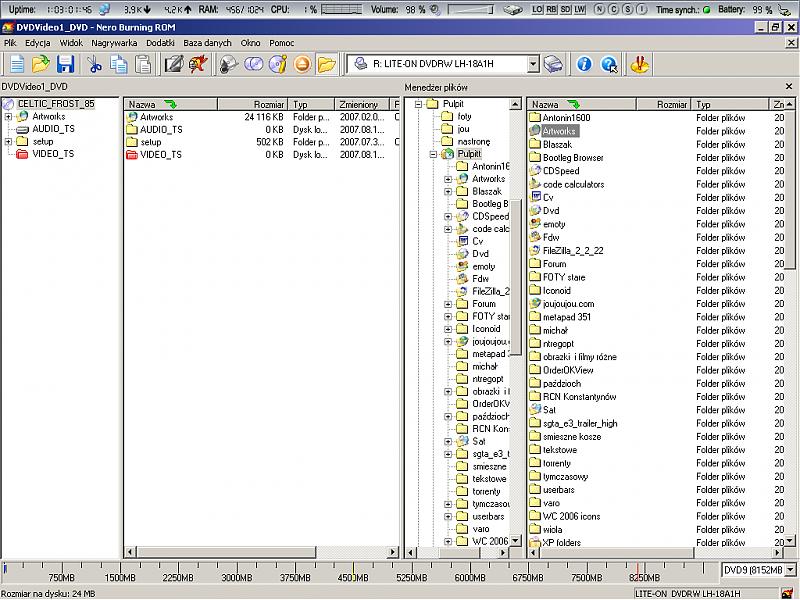
Task: Click the Paste clipboard icon
Action: pyautogui.click(x=143, y=64)
